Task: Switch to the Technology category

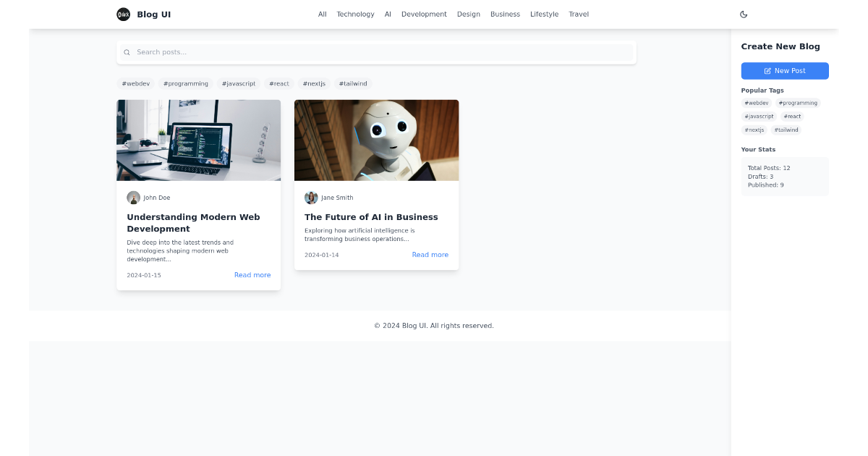Action: coord(355,14)
